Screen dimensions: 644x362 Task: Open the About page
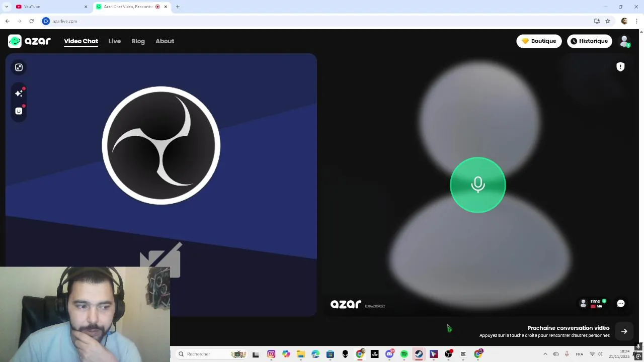click(165, 41)
